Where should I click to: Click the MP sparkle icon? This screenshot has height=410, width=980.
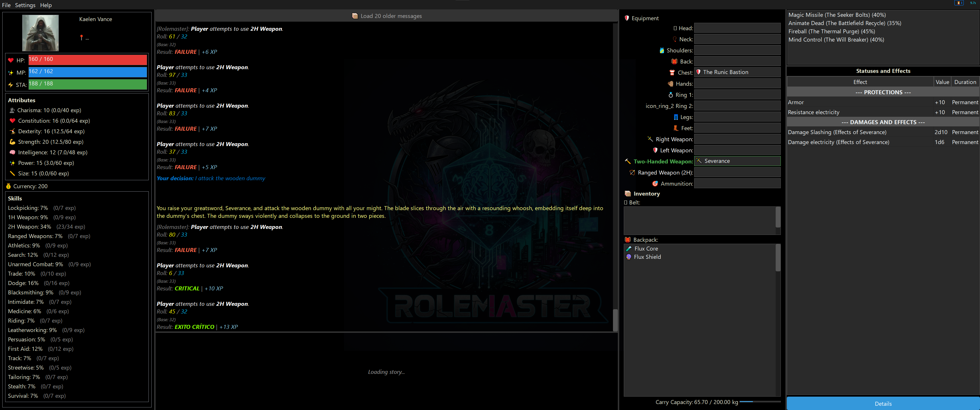pos(11,73)
